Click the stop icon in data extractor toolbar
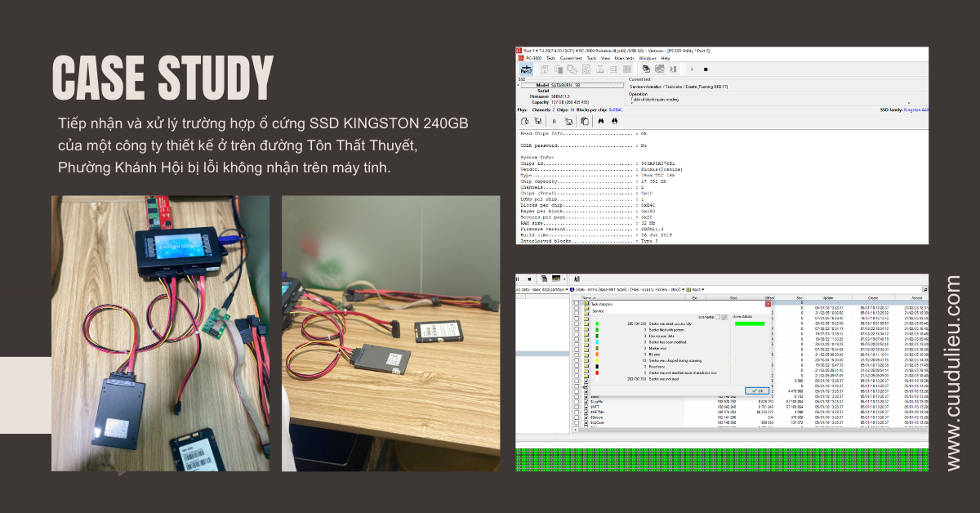Viewport: 980px width, 513px height. pyautogui.click(x=529, y=279)
